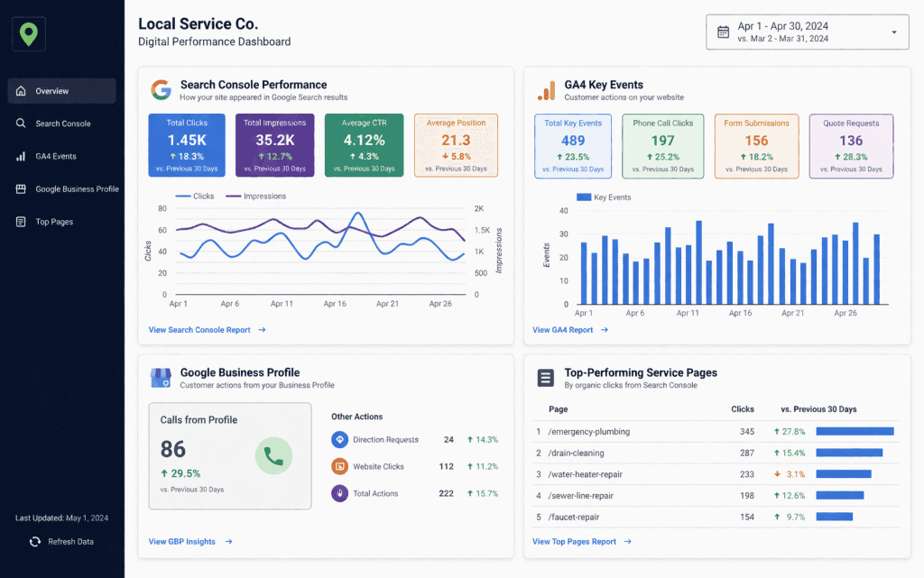Click the Google Business Profile storefront icon

click(161, 378)
